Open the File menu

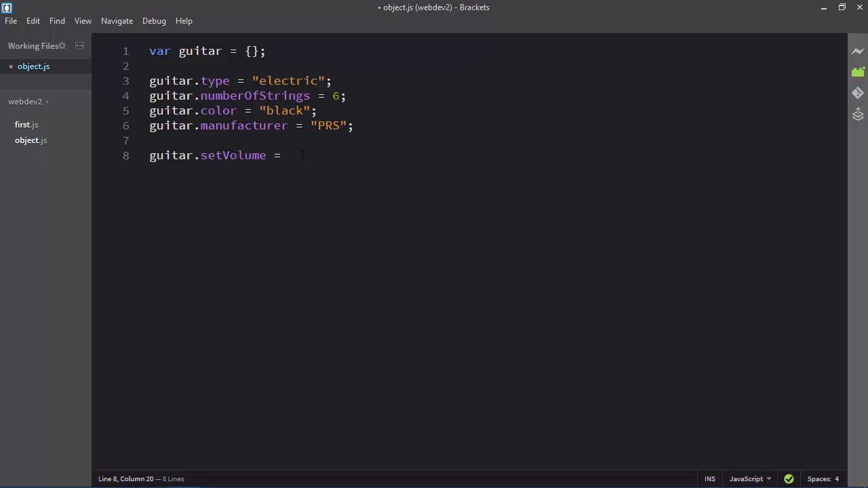[11, 21]
